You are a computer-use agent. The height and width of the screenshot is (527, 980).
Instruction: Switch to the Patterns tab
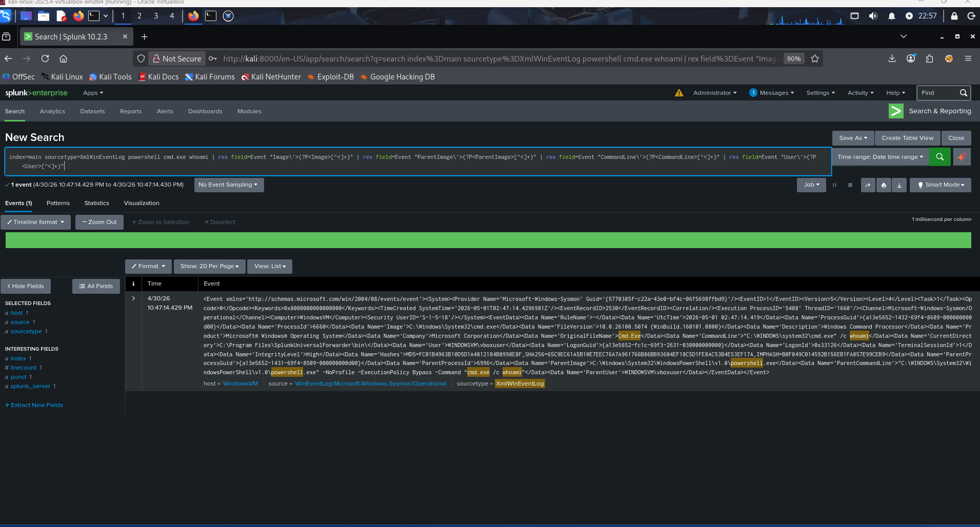pos(58,203)
